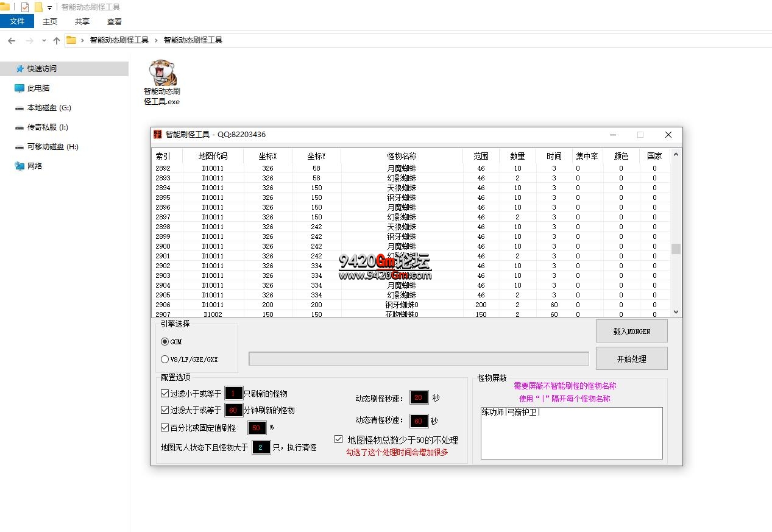772x532 pixels.
Task: Edit the 动态刷怪秒速 seconds field
Action: 419,398
